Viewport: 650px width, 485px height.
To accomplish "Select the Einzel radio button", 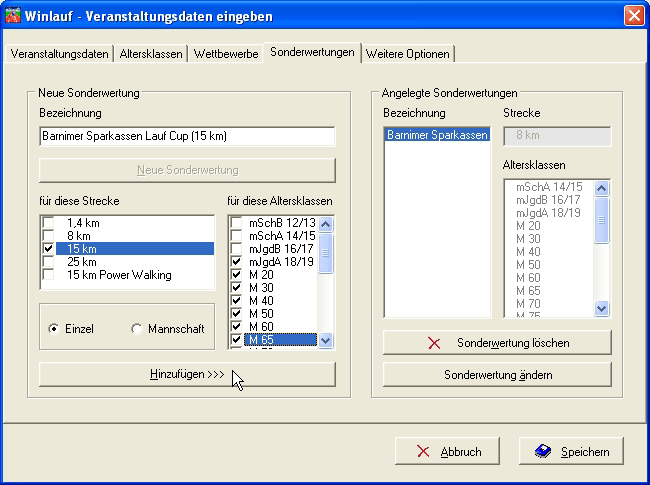I will click(54, 328).
